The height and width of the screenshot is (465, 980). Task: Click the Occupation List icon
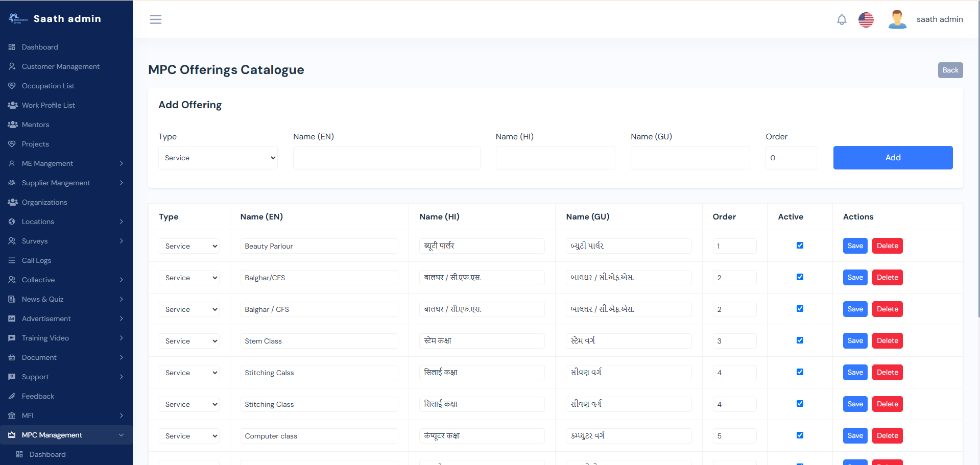coord(12,86)
